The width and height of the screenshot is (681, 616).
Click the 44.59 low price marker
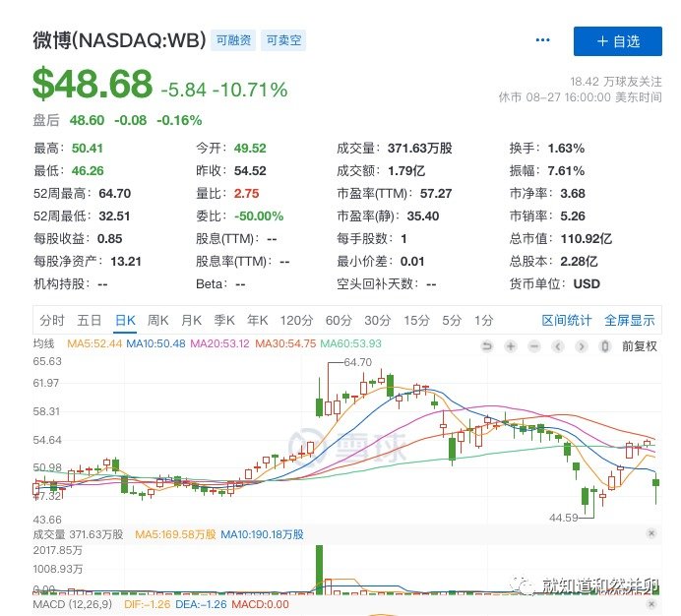pyautogui.click(x=563, y=518)
